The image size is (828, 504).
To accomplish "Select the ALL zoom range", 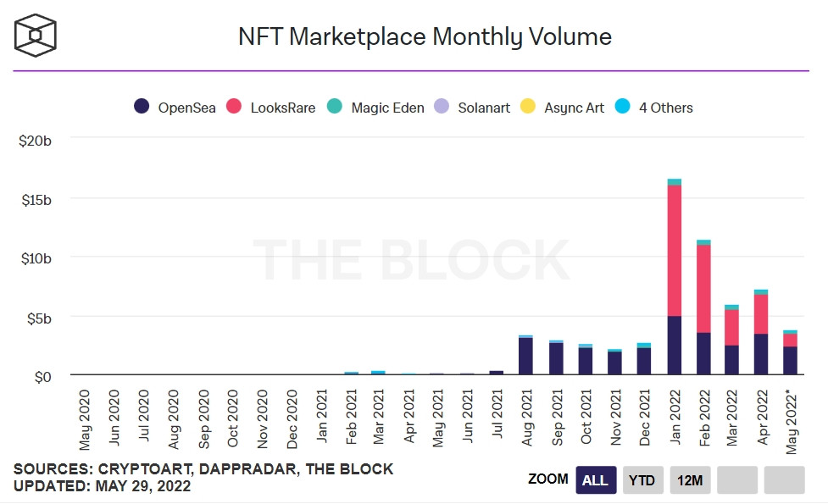I will point(595,480).
